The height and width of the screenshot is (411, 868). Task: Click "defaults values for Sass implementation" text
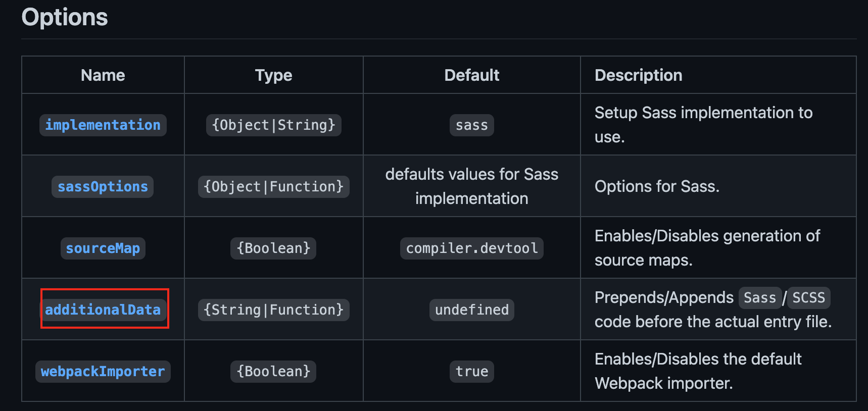471,186
